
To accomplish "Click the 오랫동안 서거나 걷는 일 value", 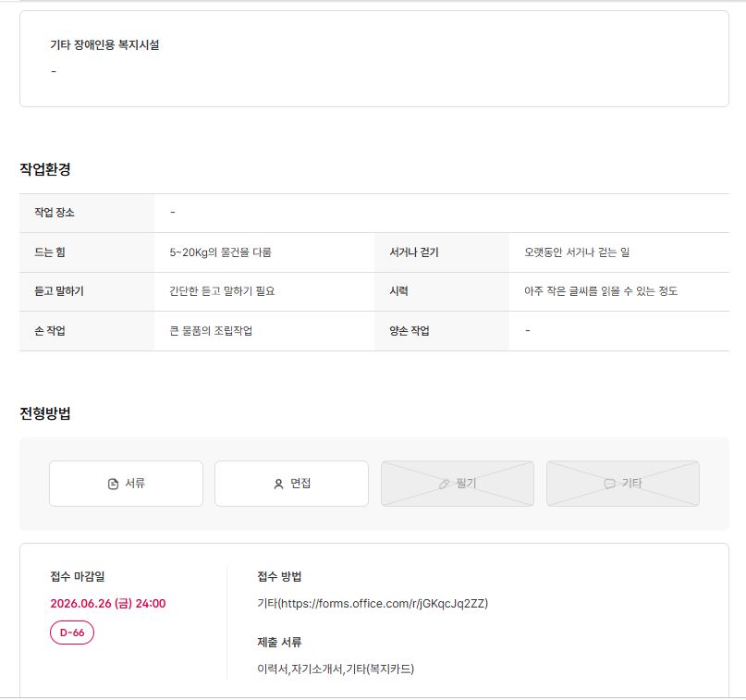I will click(577, 252).
